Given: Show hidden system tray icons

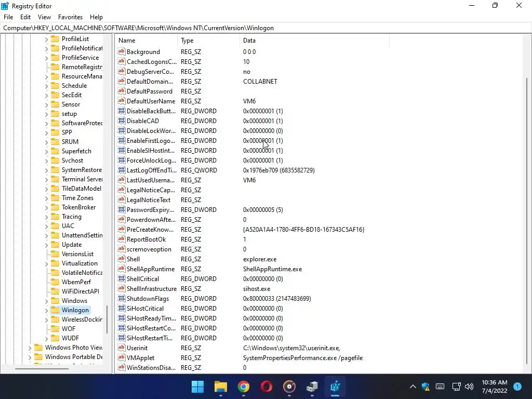Looking at the screenshot, I should click(413, 387).
